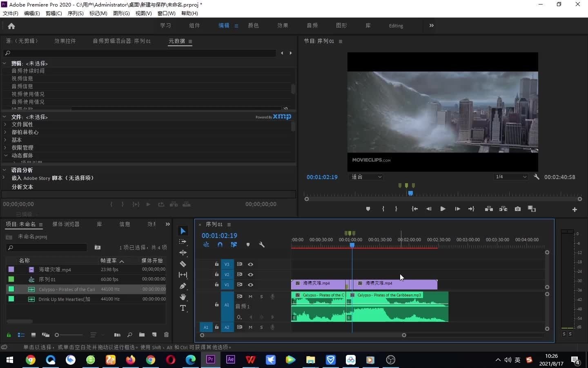
Task: Toggle linked selection in timeline
Action: coord(234,245)
